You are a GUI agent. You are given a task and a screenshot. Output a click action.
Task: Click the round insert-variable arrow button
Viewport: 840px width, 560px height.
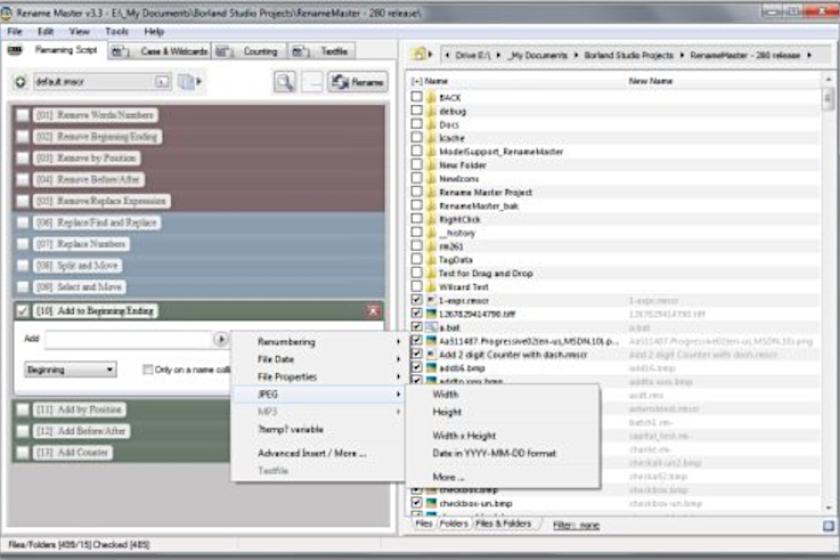coord(221,339)
